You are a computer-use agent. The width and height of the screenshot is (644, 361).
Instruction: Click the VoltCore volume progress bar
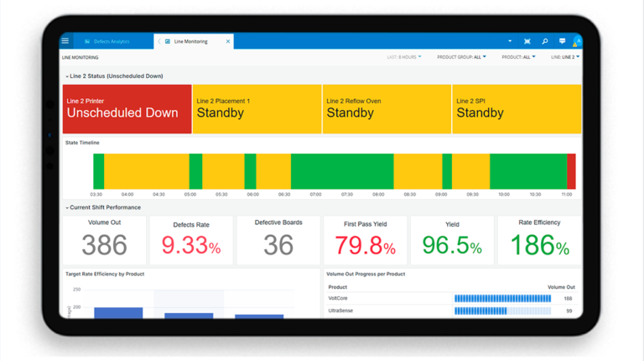(x=502, y=298)
